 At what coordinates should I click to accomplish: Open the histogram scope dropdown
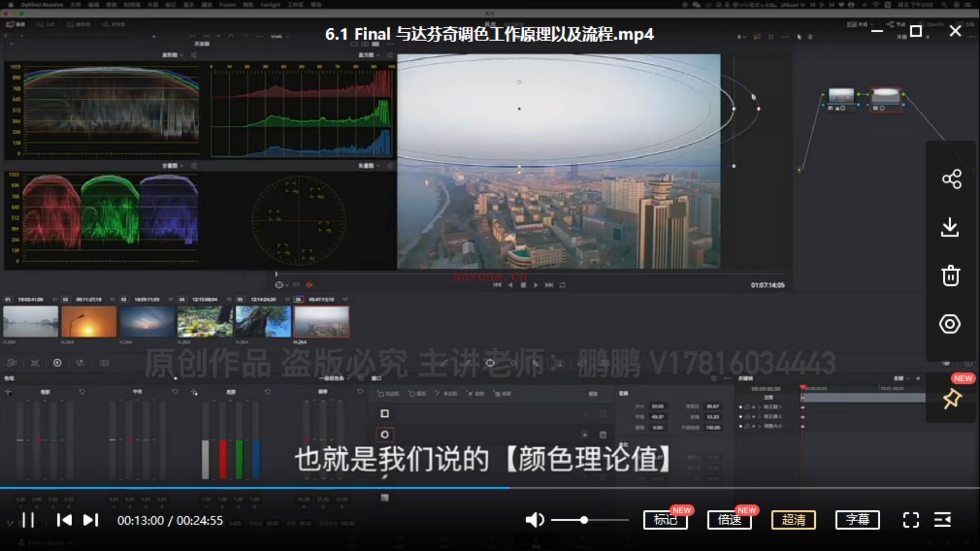tap(369, 55)
